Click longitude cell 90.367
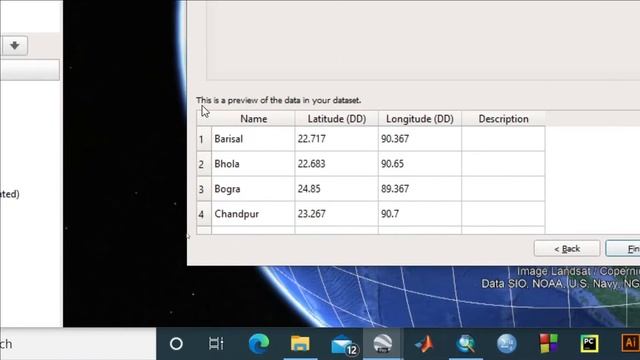Viewport: 640px width, 360px height. 420,139
